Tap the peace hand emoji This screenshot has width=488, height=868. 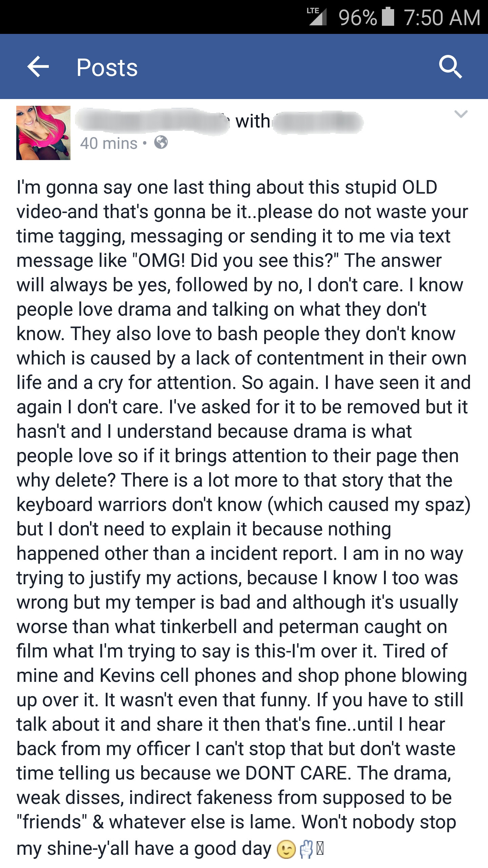[306, 849]
